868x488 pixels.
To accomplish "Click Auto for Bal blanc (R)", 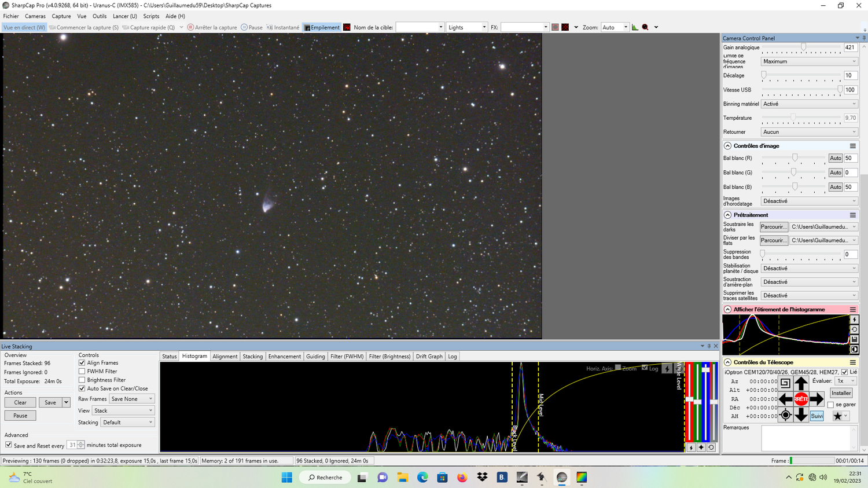I will tap(835, 158).
